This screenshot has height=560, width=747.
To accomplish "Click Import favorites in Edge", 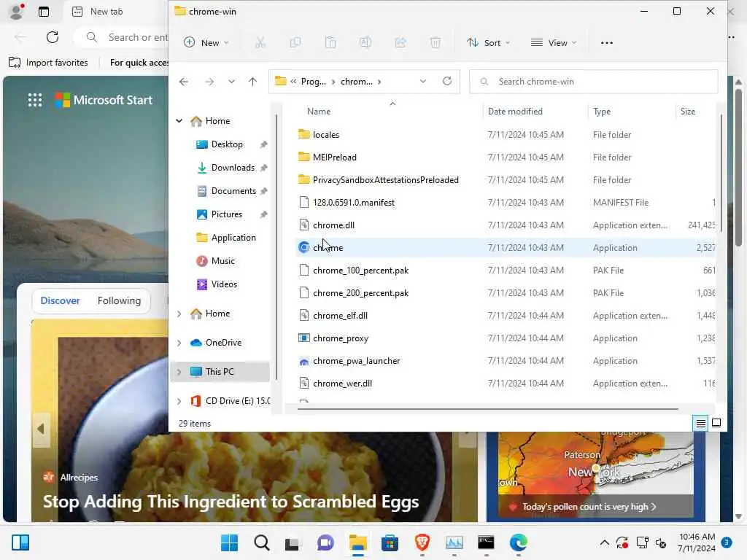I will click(x=48, y=63).
